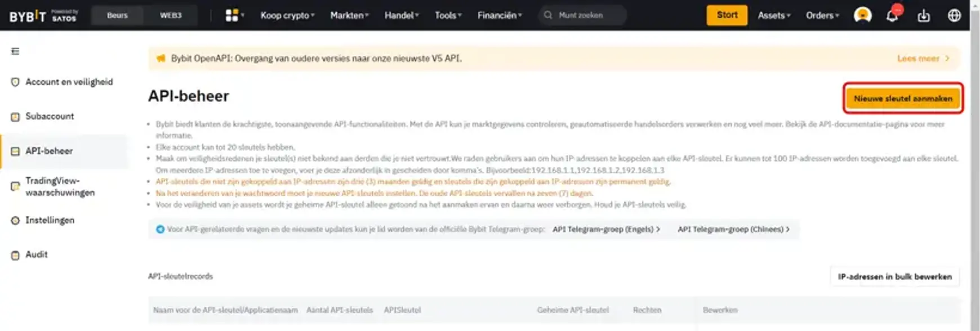The height and width of the screenshot is (331, 980).
Task: Switch to the WEB3 tab
Action: pyautogui.click(x=170, y=15)
